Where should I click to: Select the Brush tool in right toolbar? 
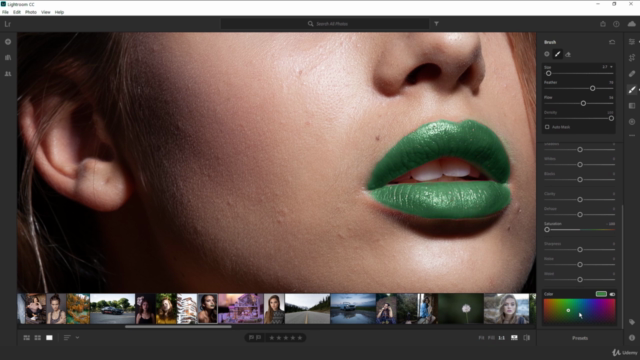point(632,90)
